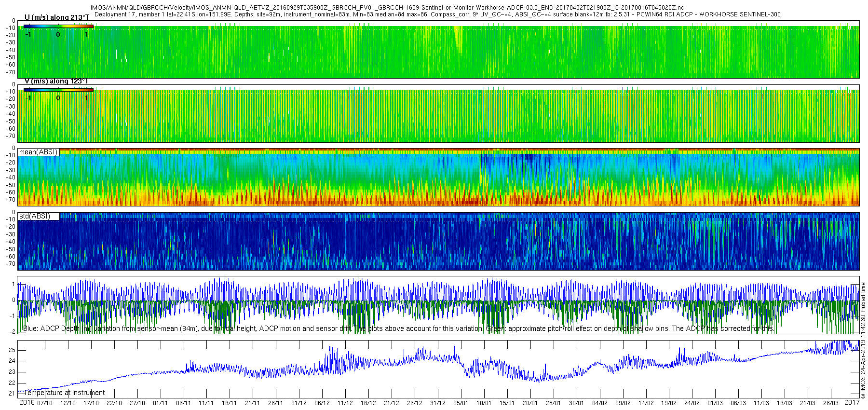This screenshot has width=868, height=410.
Task: Click the '21' tick on the temperature axis
Action: pos(12,394)
